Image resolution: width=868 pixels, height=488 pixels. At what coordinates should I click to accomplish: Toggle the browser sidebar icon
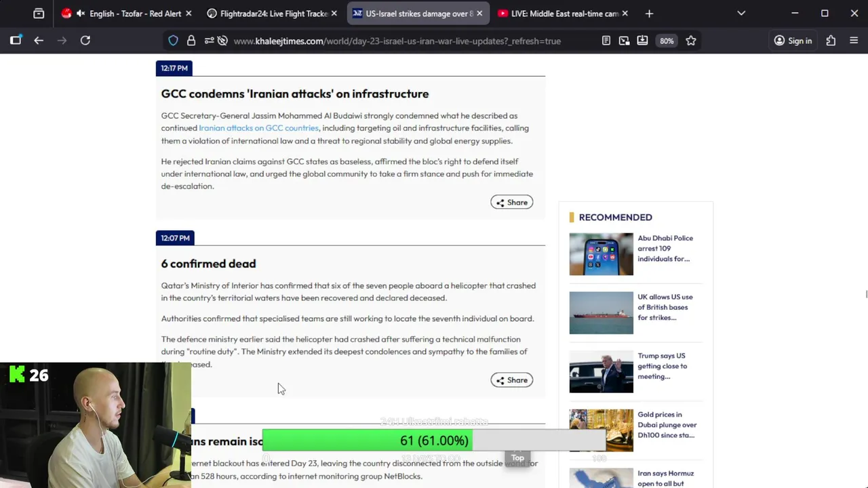pos(16,41)
